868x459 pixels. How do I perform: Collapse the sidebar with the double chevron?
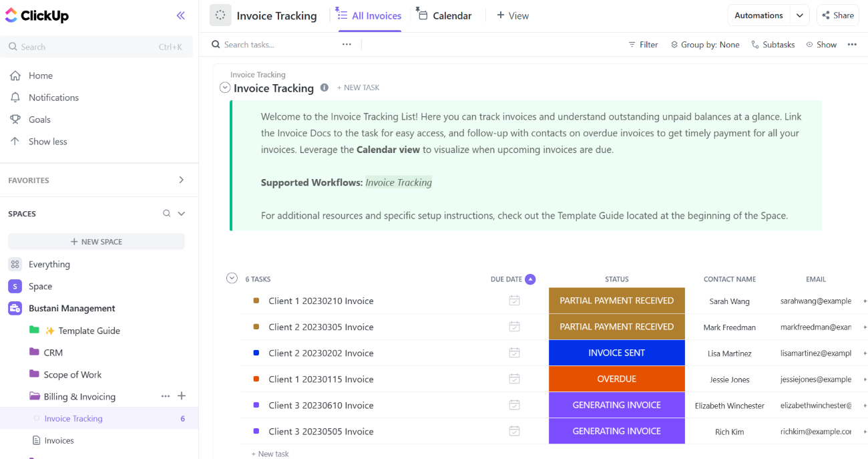pyautogui.click(x=180, y=15)
